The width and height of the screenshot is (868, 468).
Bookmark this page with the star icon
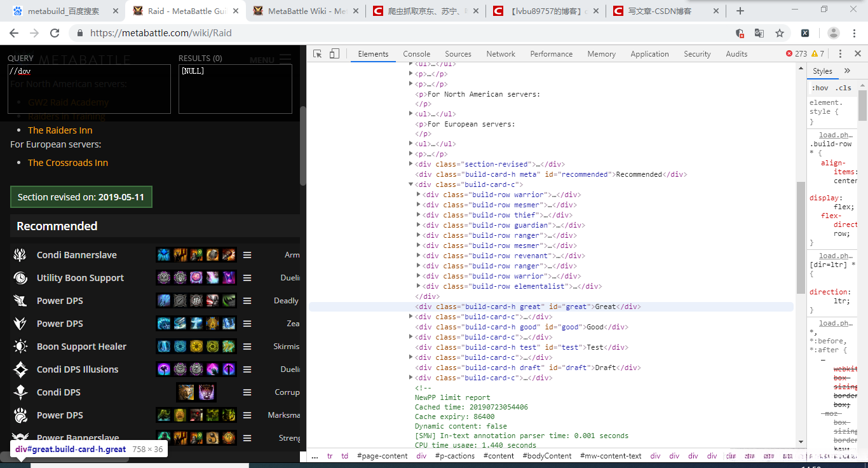(779, 33)
